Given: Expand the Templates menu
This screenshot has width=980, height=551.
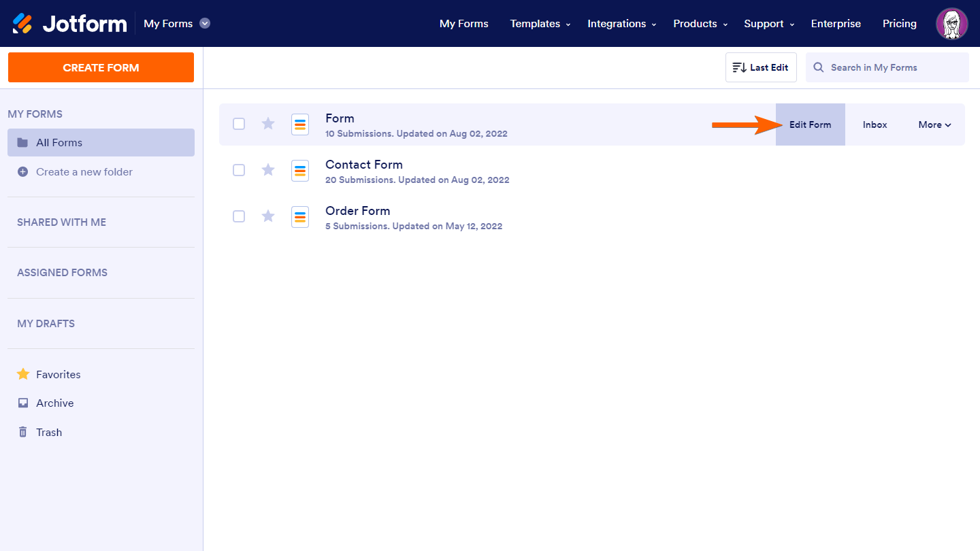Looking at the screenshot, I should (x=540, y=24).
